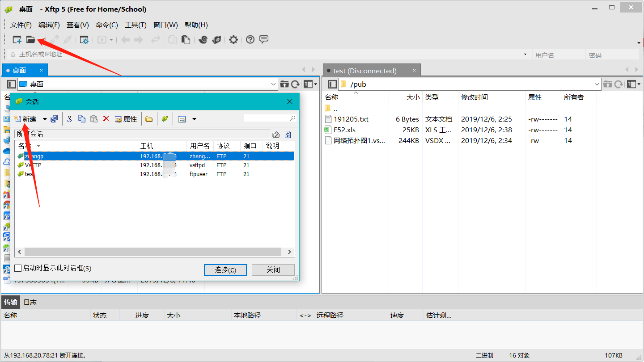The width and height of the screenshot is (644, 362).
Task: Open the 工具(T) menu
Action: [x=136, y=25]
